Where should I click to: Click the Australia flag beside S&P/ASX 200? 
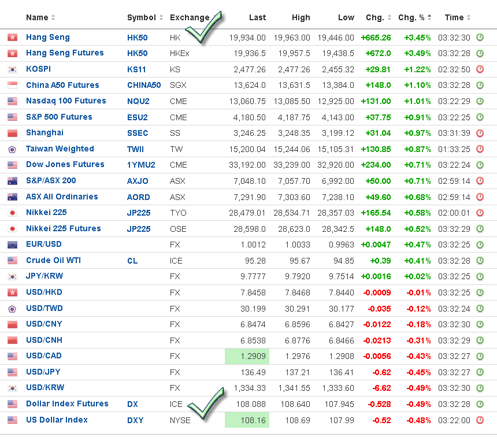[x=12, y=181]
